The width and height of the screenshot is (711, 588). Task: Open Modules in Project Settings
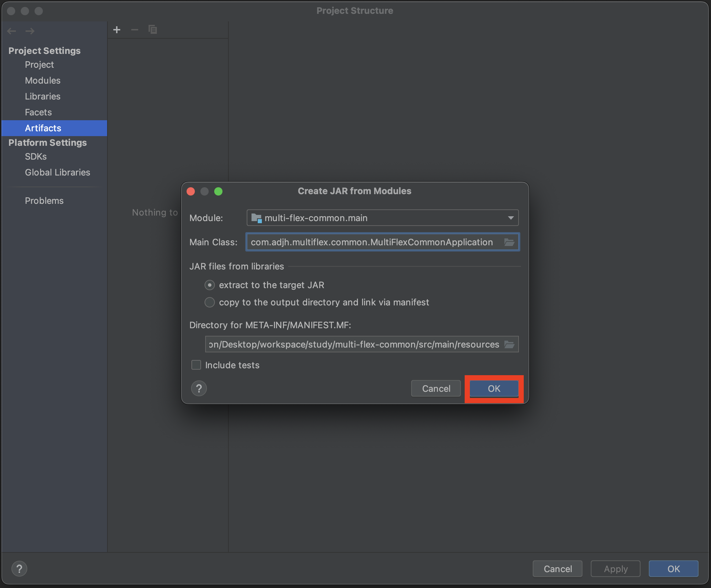pyautogui.click(x=42, y=80)
